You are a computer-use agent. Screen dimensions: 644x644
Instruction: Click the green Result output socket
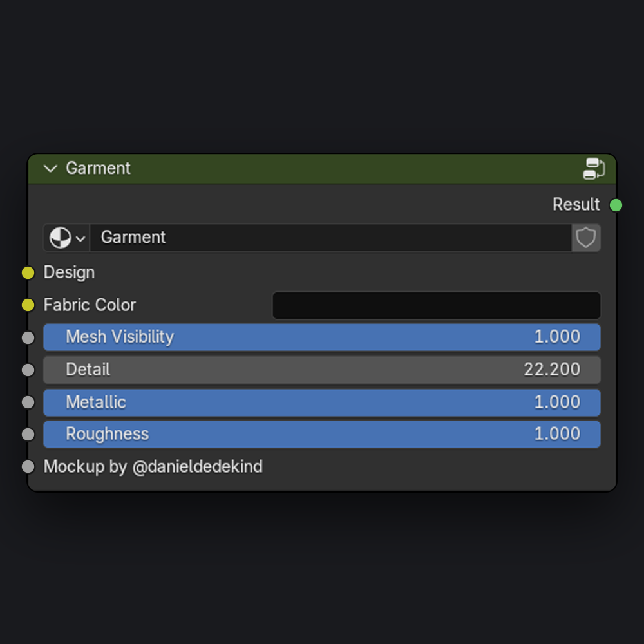pos(616,205)
